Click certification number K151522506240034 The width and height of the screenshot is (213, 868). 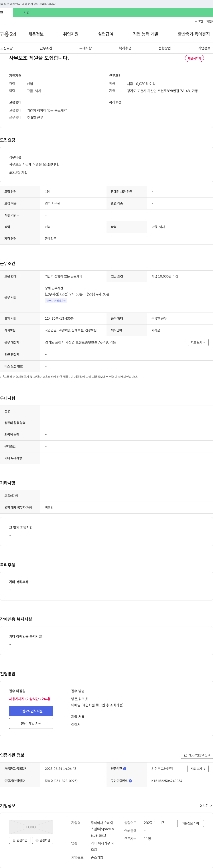[167, 781]
